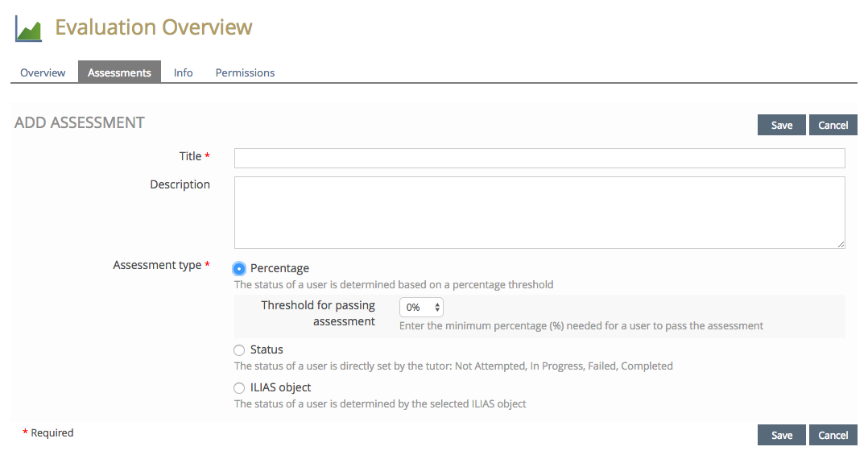This screenshot has width=868, height=455.
Task: Click the ADD ASSESSMENT heading
Action: click(80, 123)
